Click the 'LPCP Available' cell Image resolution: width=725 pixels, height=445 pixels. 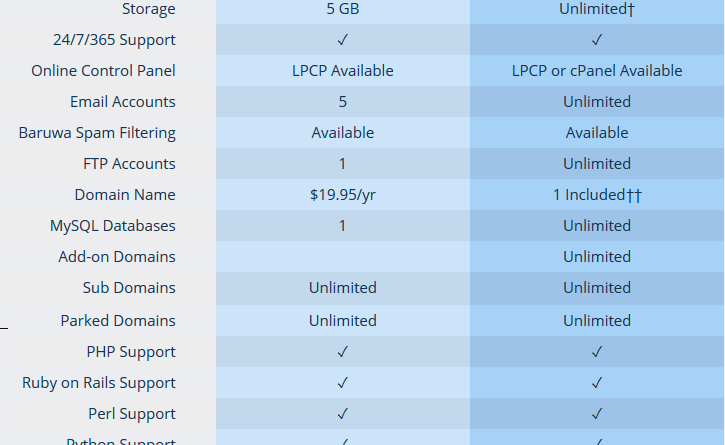point(343,71)
